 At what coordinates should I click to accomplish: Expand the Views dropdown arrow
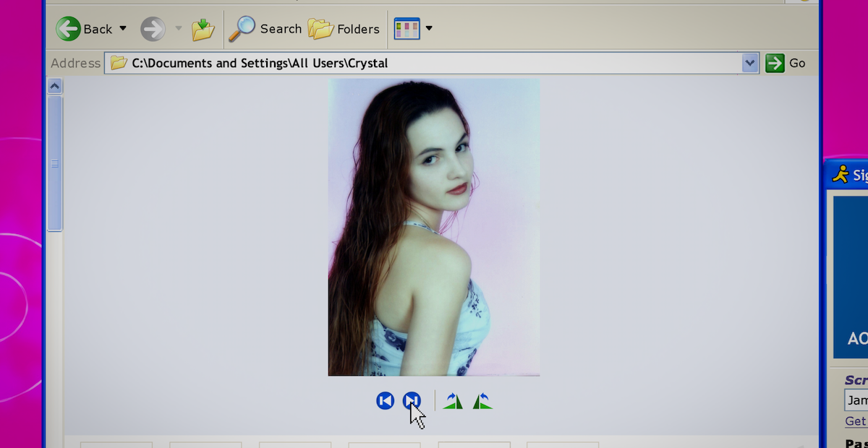429,29
